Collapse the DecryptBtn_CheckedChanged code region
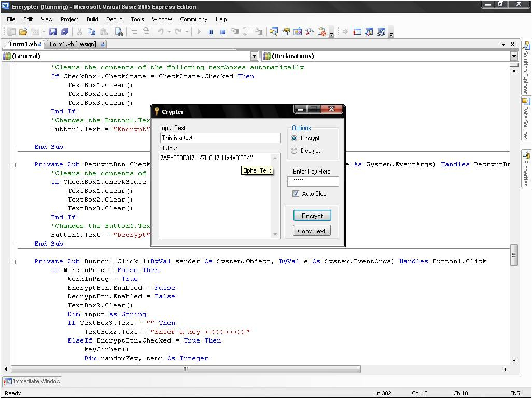532x399 pixels. 13,165
